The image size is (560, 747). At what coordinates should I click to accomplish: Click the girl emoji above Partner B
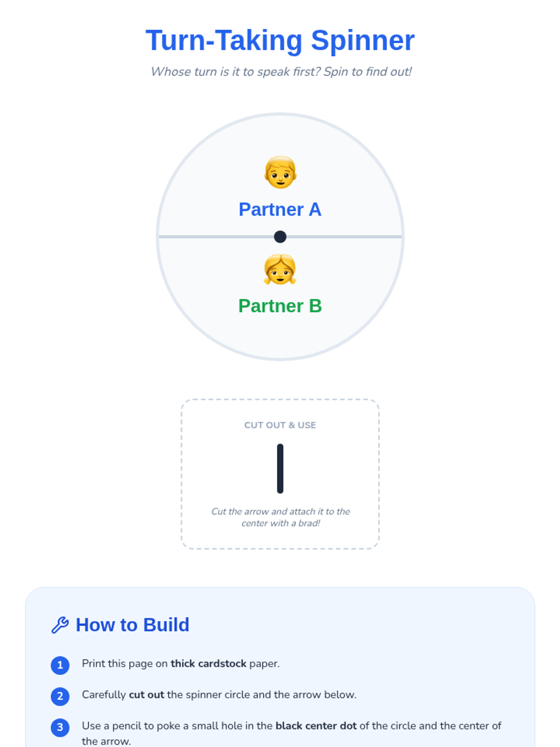(x=280, y=269)
